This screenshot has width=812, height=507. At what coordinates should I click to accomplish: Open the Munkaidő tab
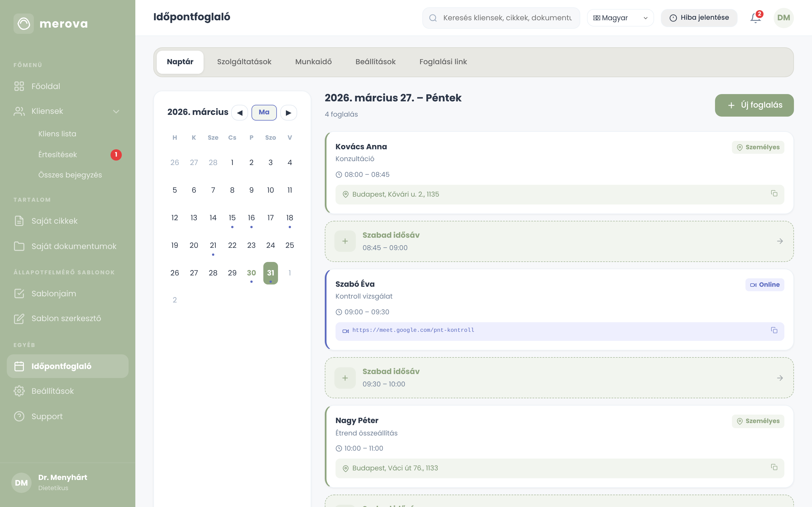(314, 62)
